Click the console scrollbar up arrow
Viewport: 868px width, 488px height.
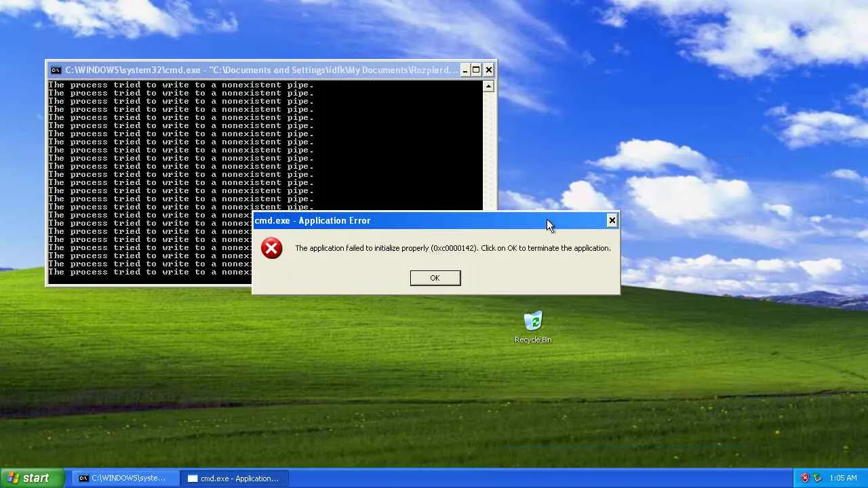click(488, 86)
